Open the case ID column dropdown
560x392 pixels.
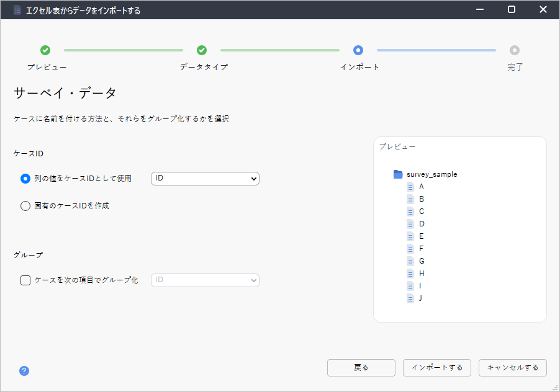pos(205,179)
